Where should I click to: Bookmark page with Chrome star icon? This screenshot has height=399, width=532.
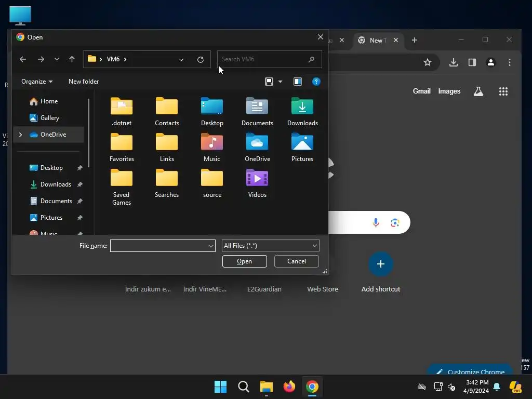[427, 62]
